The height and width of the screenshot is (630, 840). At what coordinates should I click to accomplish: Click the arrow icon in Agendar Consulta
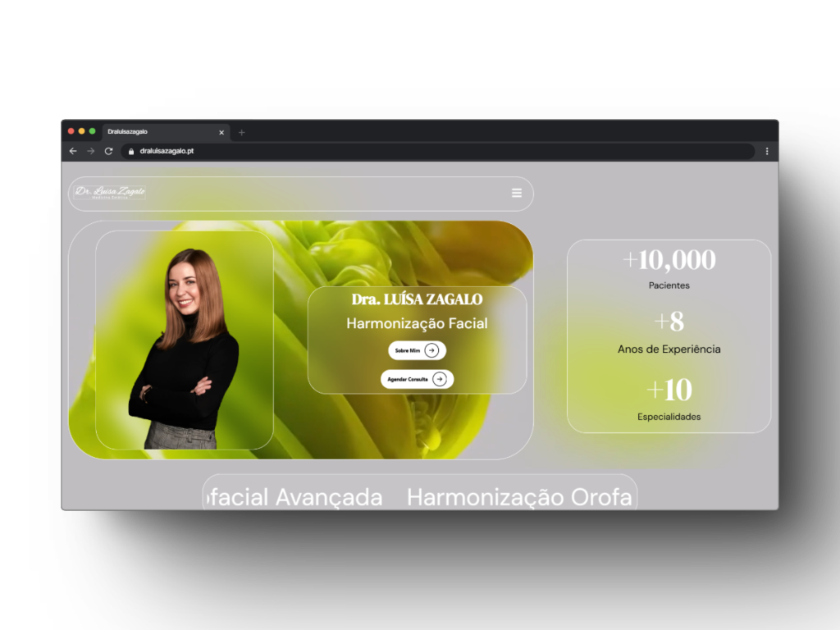440,379
